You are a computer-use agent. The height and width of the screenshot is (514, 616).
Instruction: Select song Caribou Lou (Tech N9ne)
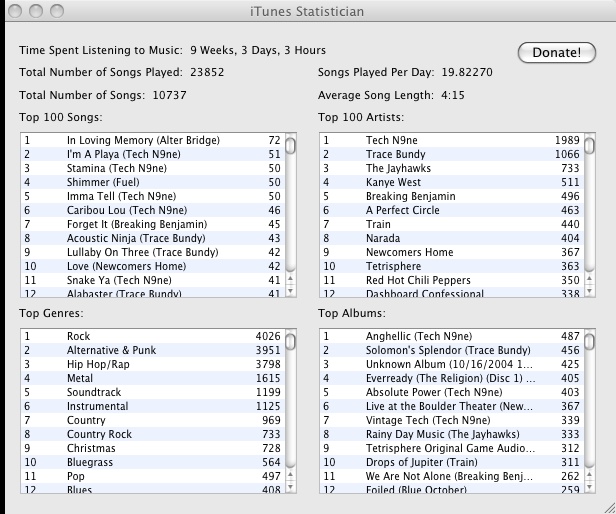pos(153,210)
